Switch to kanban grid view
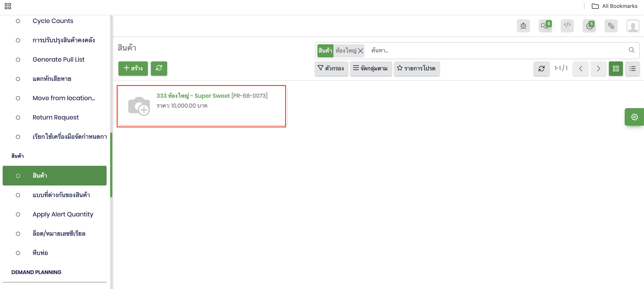Viewport: 644px width, 289px height. coord(615,68)
